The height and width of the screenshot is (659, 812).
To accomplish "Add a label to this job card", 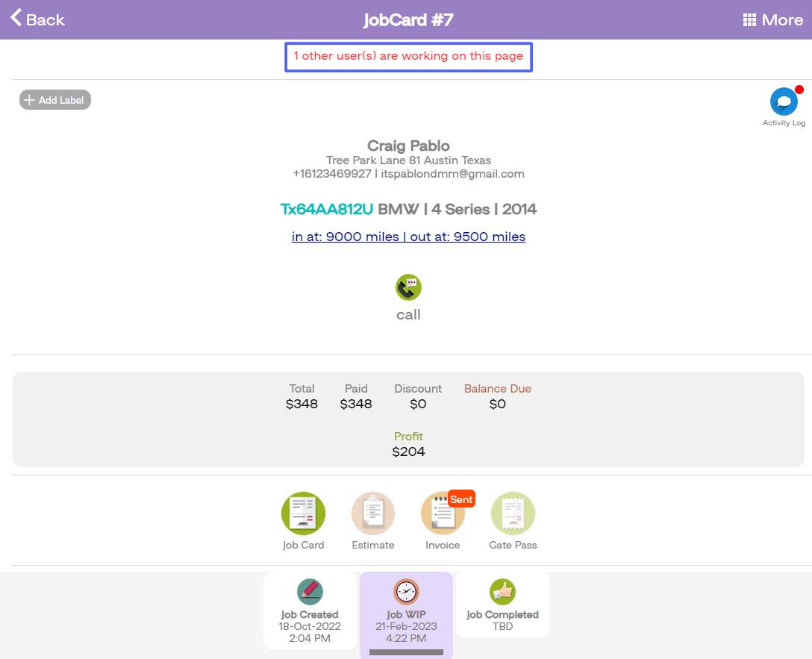I will point(54,99).
